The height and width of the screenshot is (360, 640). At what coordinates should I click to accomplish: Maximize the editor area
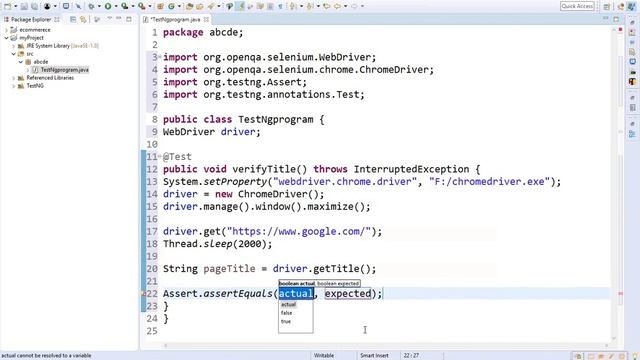click(x=616, y=19)
